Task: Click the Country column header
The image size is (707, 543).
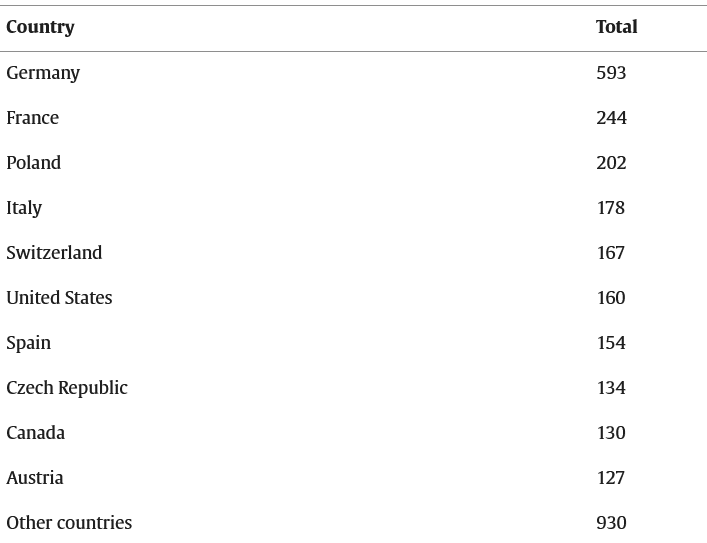Action: (x=40, y=27)
